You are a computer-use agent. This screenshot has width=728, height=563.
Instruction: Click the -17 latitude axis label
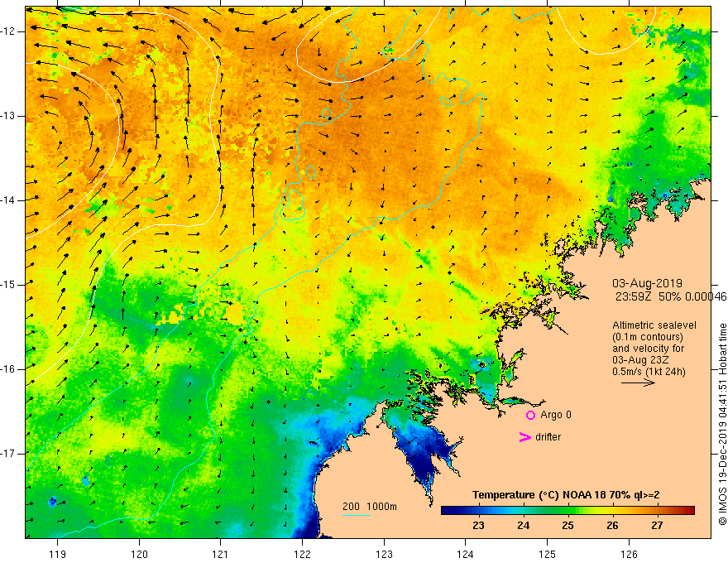8,454
